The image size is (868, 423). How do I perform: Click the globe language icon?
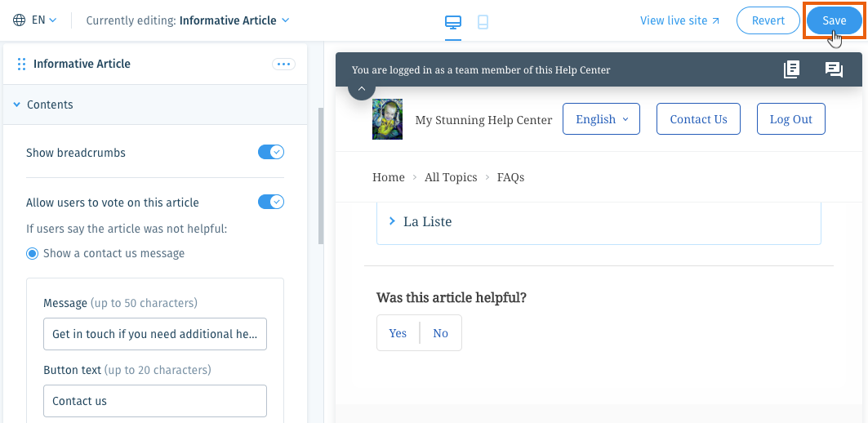[x=20, y=20]
